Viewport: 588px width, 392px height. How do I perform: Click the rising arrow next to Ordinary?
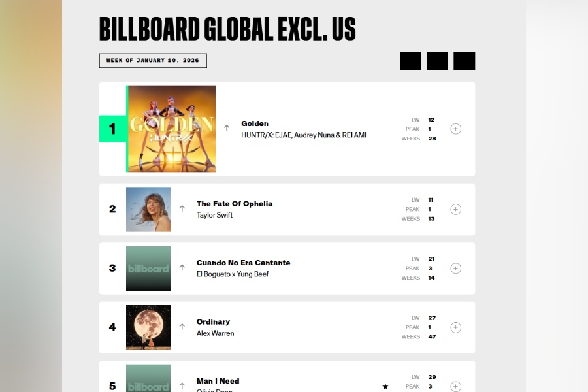pyautogui.click(x=182, y=327)
